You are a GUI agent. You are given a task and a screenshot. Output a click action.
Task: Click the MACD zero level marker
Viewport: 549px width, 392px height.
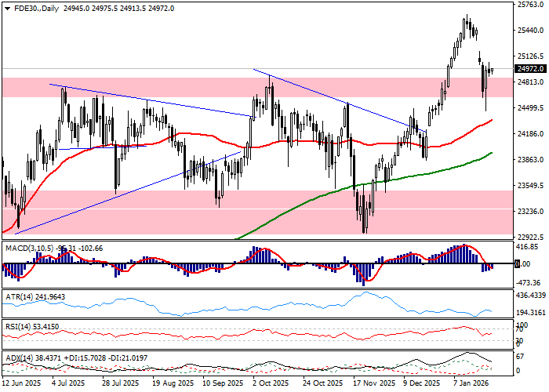(x=518, y=264)
